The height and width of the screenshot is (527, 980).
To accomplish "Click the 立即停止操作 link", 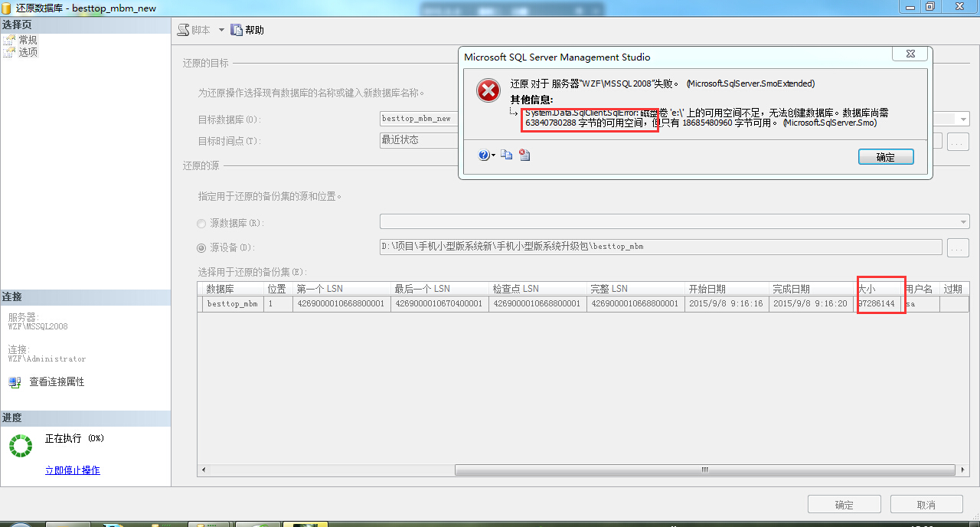I will coord(73,470).
